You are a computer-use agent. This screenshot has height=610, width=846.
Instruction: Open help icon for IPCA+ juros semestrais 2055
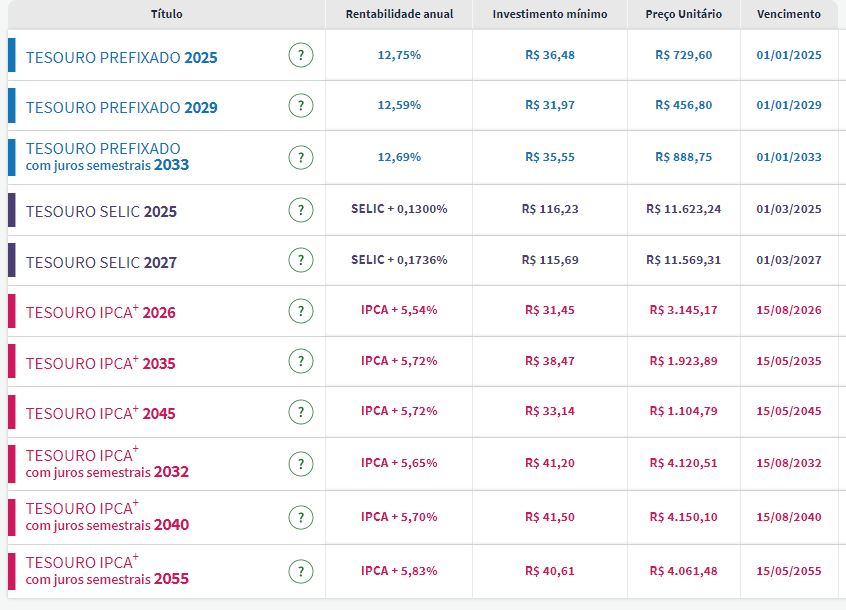(300, 571)
